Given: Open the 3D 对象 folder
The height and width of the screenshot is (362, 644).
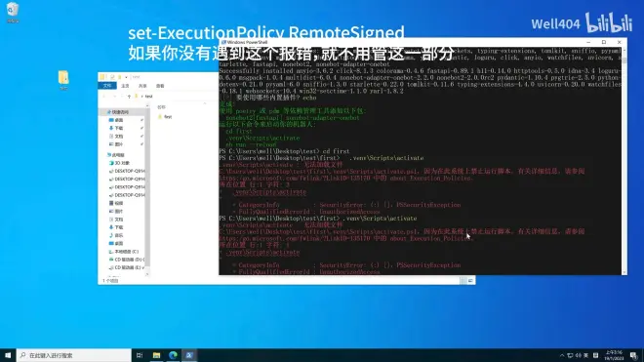Looking at the screenshot, I should [119, 163].
